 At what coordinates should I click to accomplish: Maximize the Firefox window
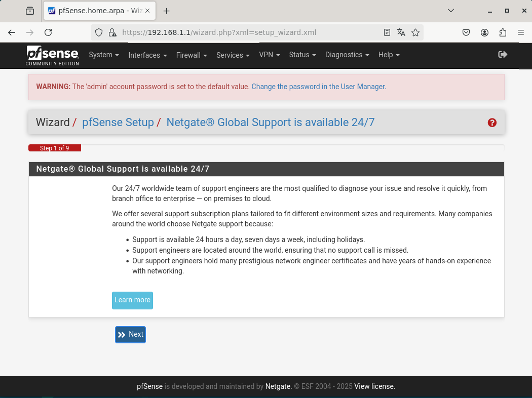(507, 11)
